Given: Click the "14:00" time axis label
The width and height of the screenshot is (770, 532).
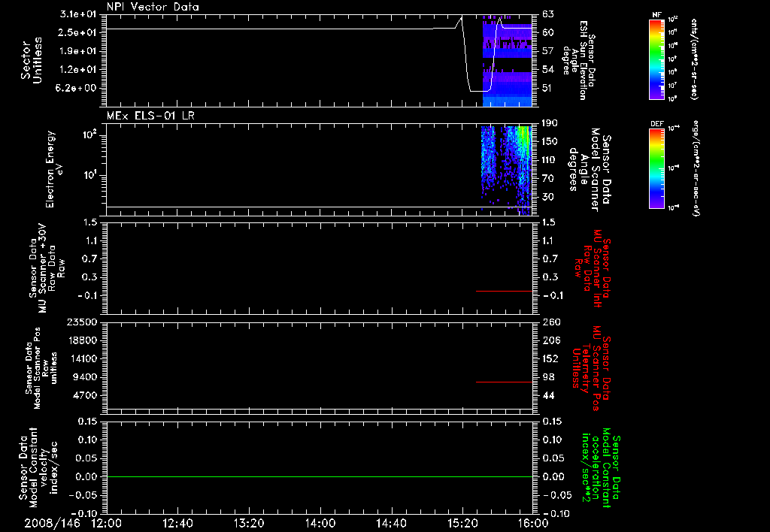Looking at the screenshot, I should click(320, 523).
